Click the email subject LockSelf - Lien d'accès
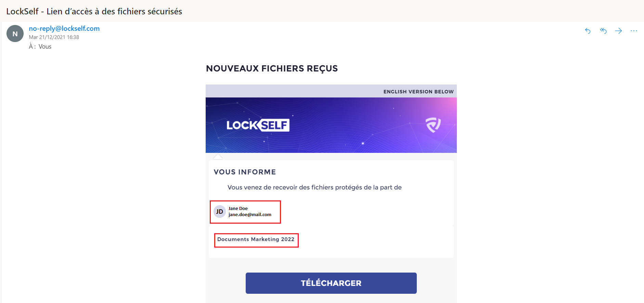 94,11
